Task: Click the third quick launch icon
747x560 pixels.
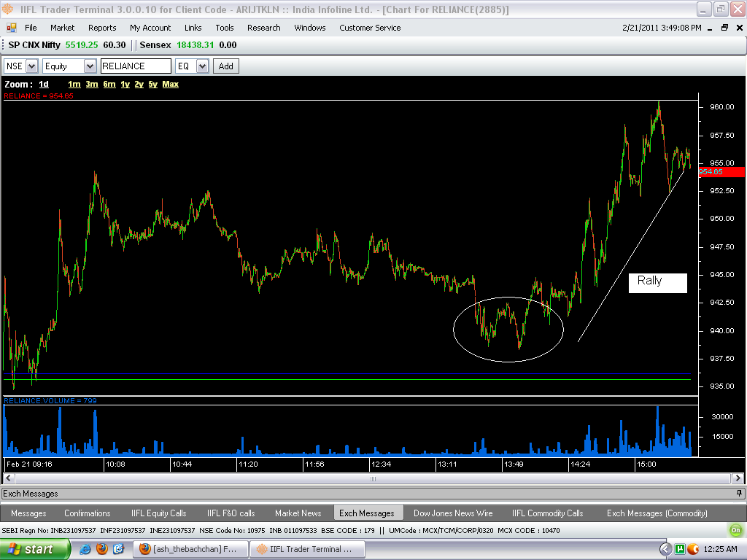Action: [x=118, y=549]
